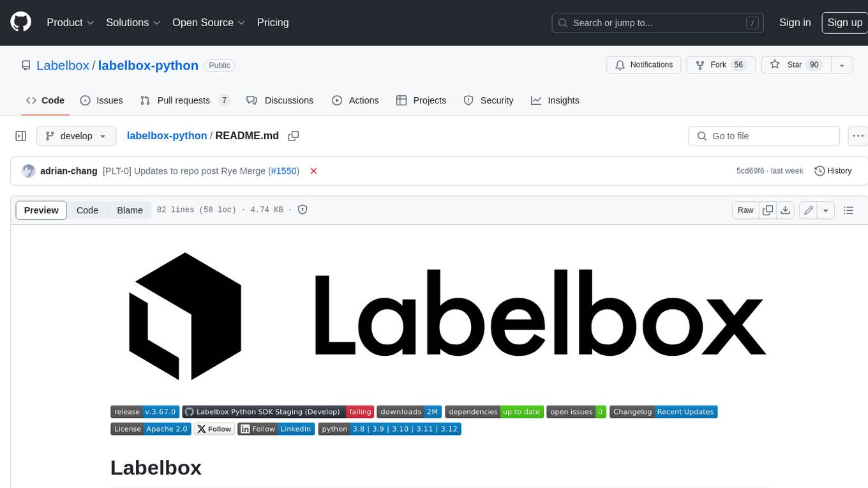Click the Notifications bell button
The height and width of the screenshot is (488, 868).
pos(644,65)
